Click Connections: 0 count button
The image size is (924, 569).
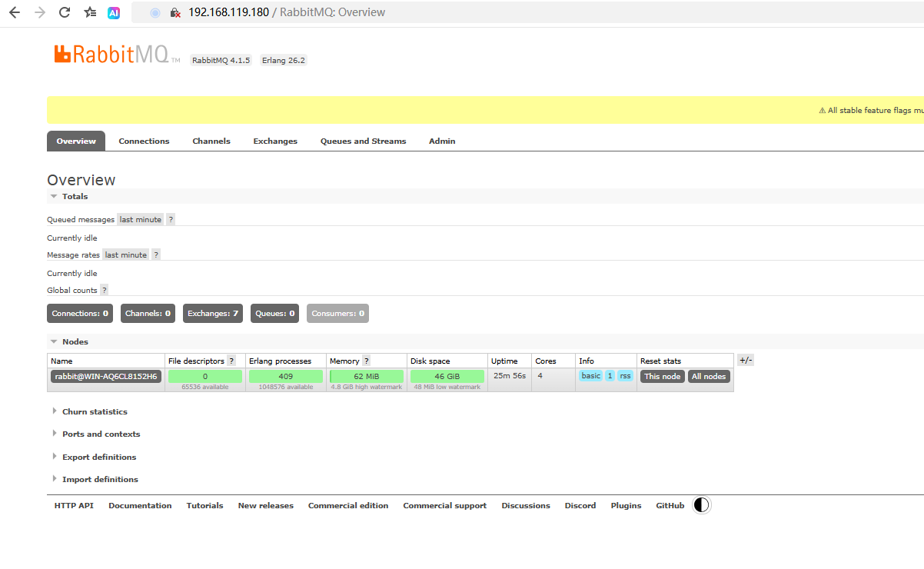[x=80, y=314]
